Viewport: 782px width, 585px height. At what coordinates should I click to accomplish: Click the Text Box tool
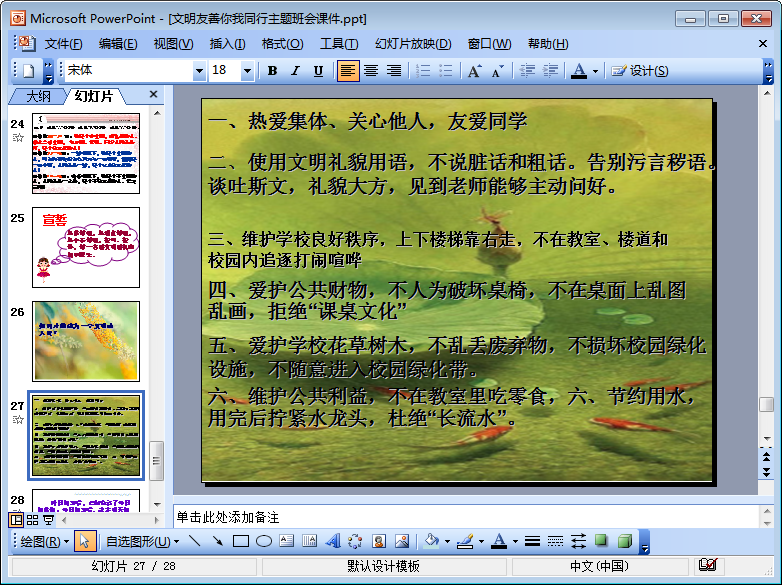coord(287,541)
